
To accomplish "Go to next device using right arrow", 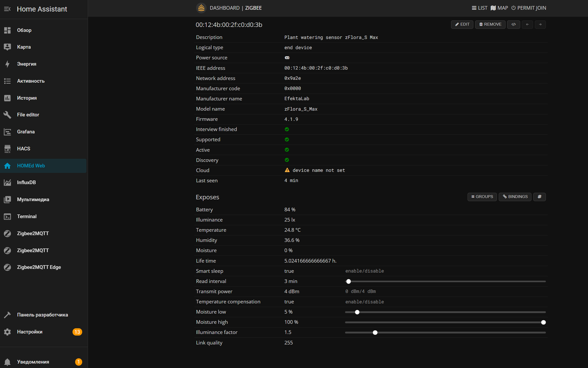I will (x=540, y=24).
